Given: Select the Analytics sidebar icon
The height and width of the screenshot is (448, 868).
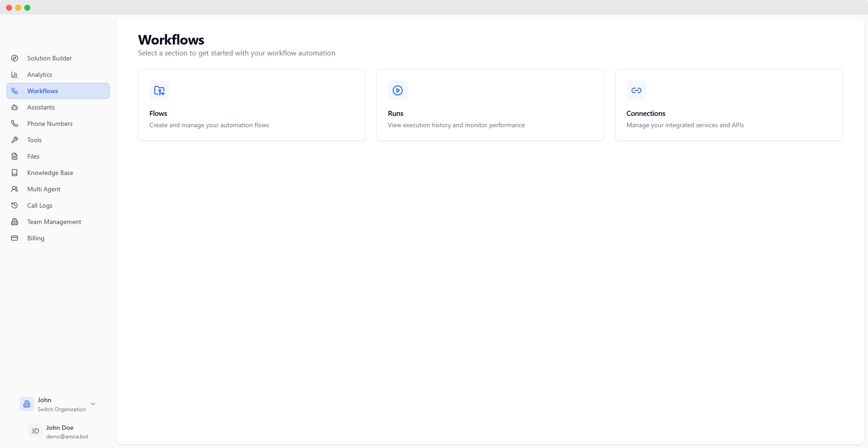Looking at the screenshot, I should 15,75.
